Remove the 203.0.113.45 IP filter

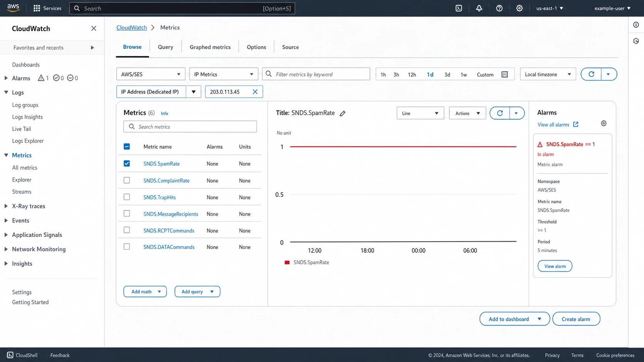255,92
